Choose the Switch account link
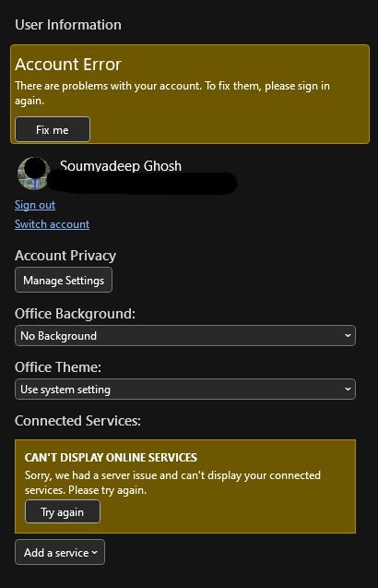Screen dimensions: 378x588 click(52, 224)
